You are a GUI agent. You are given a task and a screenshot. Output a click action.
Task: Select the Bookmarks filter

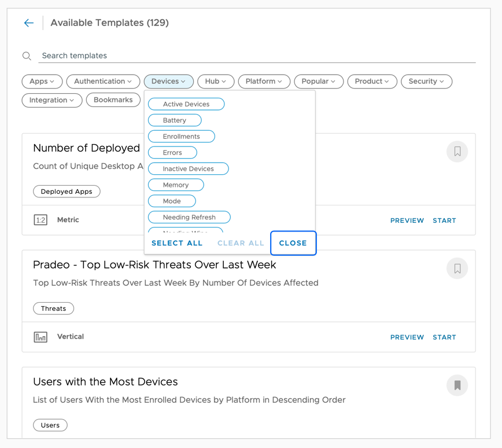click(113, 100)
